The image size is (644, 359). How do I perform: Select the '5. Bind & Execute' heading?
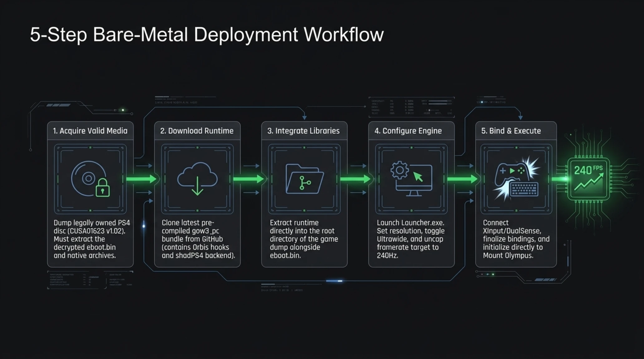511,131
